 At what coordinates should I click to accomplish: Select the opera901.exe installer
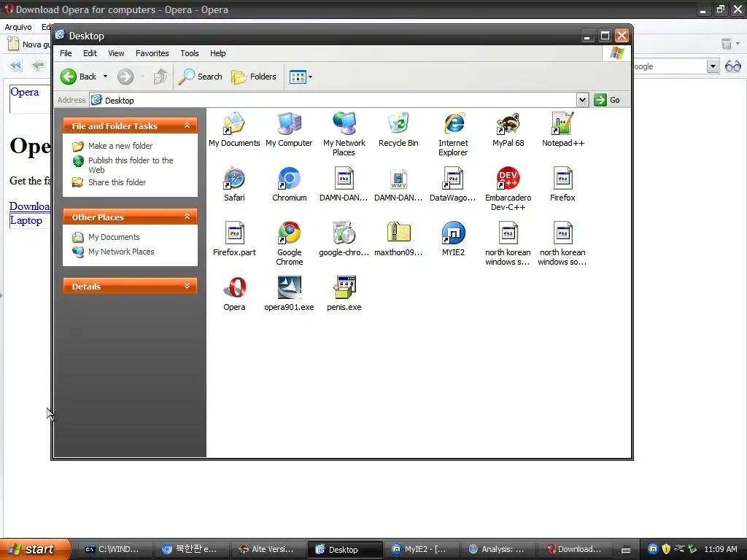pos(289,293)
